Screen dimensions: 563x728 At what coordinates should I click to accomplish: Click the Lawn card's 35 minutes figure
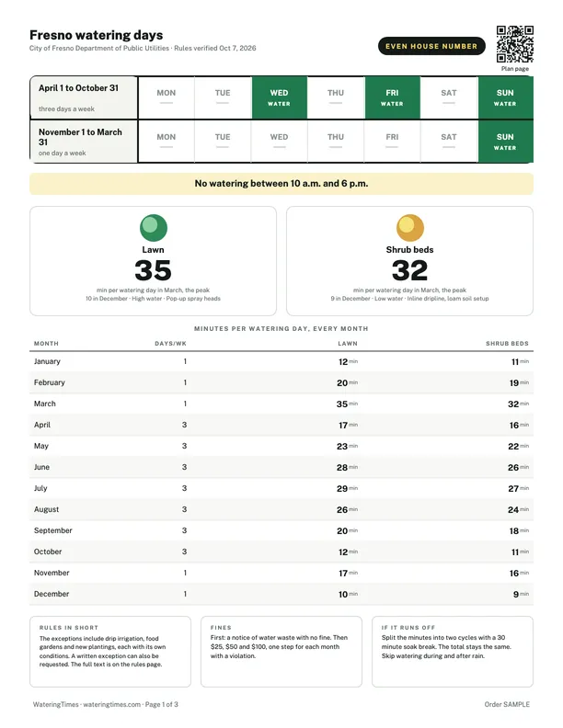click(154, 270)
